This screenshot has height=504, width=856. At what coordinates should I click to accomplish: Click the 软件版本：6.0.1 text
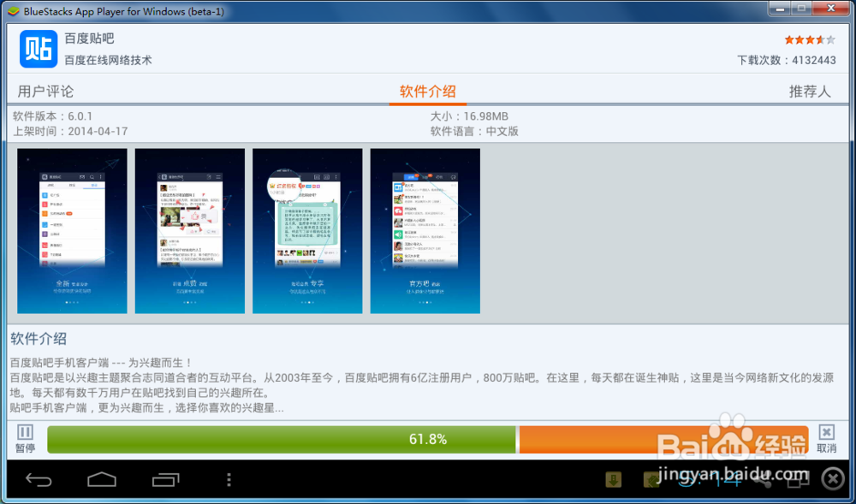(52, 116)
